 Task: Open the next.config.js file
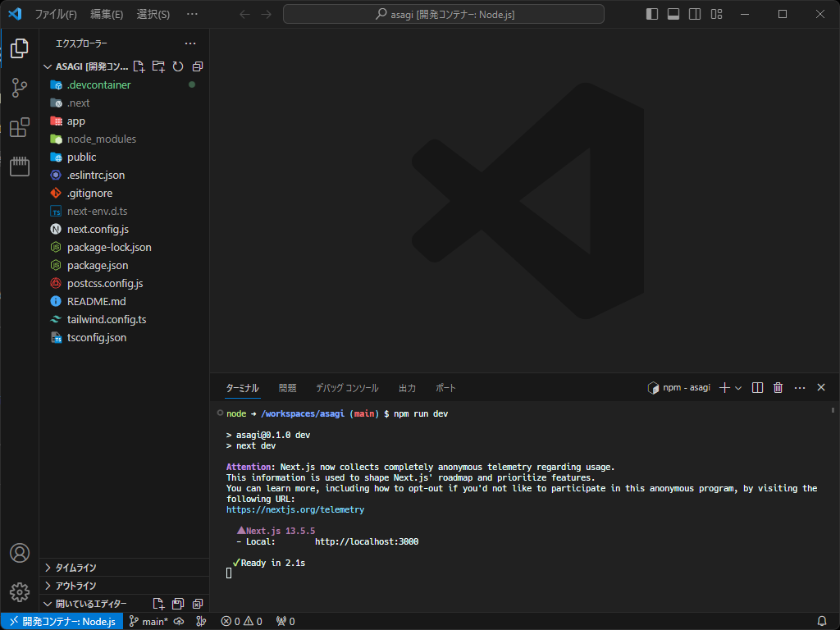point(125,230)
